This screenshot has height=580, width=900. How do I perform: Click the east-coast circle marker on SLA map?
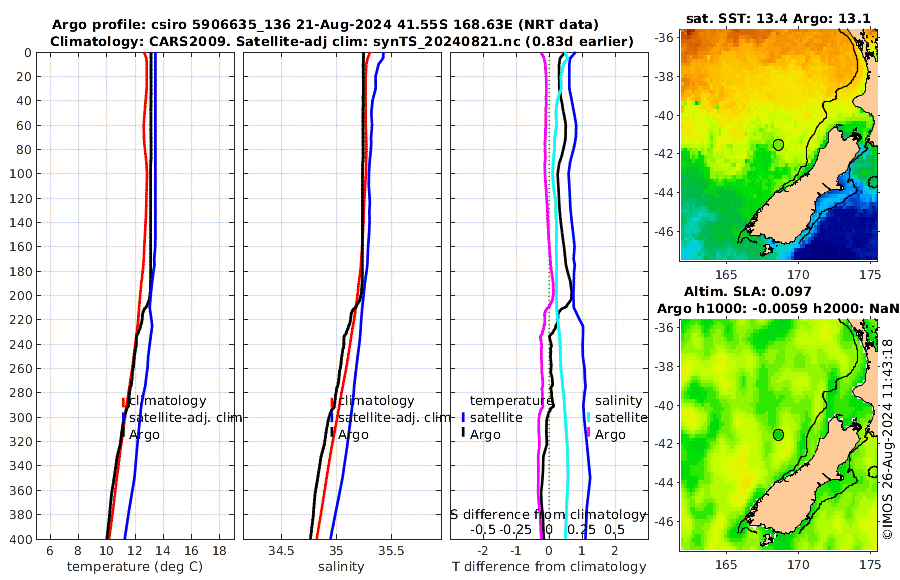[873, 472]
